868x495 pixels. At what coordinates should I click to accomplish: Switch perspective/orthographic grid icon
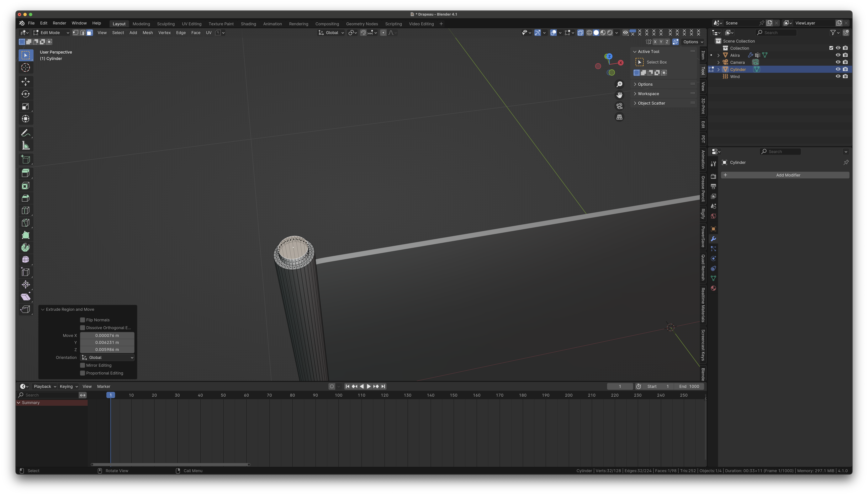pyautogui.click(x=620, y=117)
